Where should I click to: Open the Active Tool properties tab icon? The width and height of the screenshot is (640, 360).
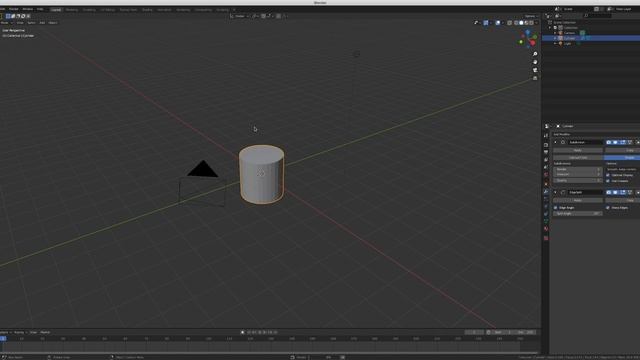tap(546, 136)
